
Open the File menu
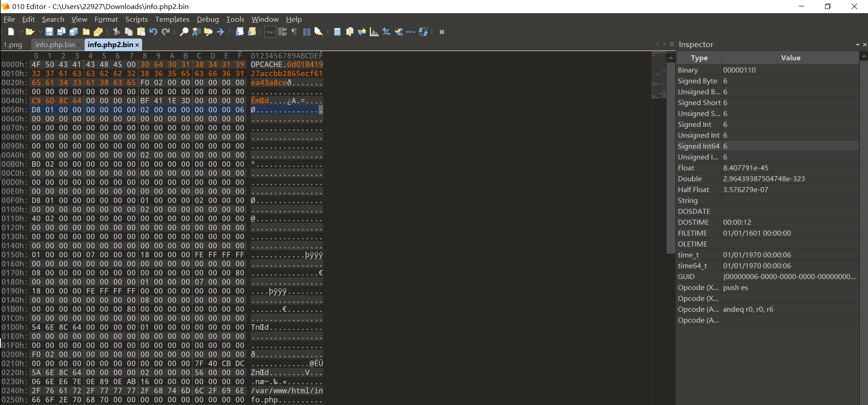point(9,19)
